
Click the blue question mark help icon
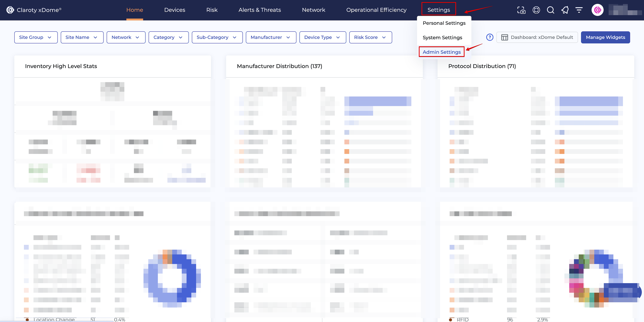489,37
